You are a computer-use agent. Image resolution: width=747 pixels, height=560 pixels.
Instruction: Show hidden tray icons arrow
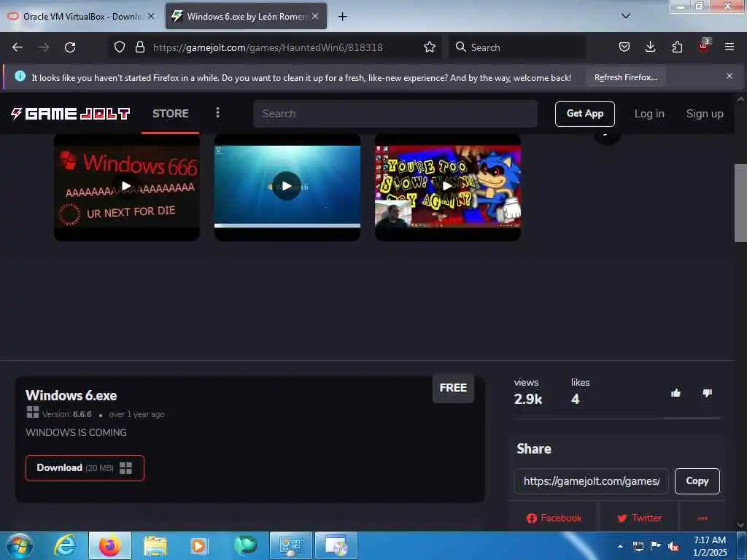click(620, 546)
